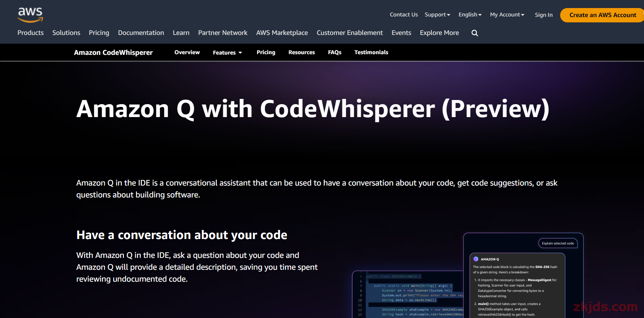
Task: Click Create an AWS Account button
Action: pos(602,15)
